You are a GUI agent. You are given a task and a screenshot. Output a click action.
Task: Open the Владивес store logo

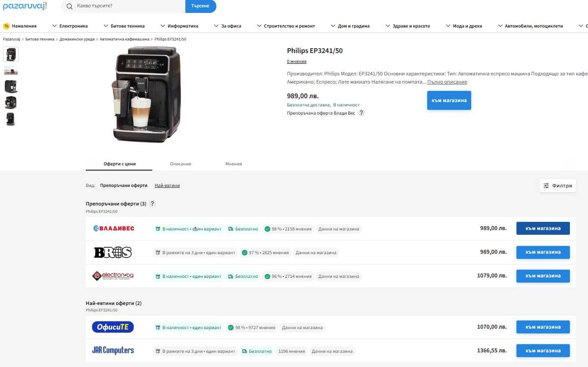click(x=114, y=228)
